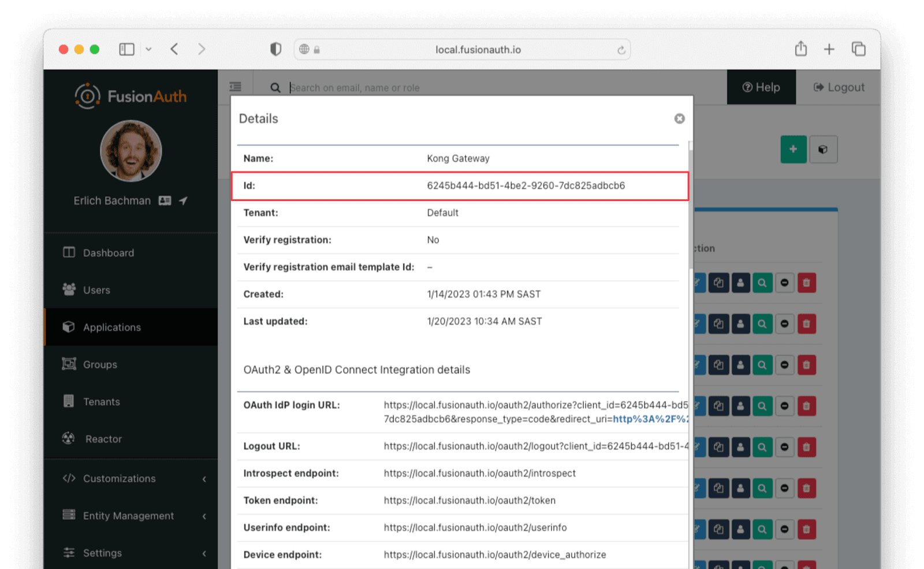Click the green view magnifier in the topmost row
Screen dimensions: 924x569
tap(762, 283)
